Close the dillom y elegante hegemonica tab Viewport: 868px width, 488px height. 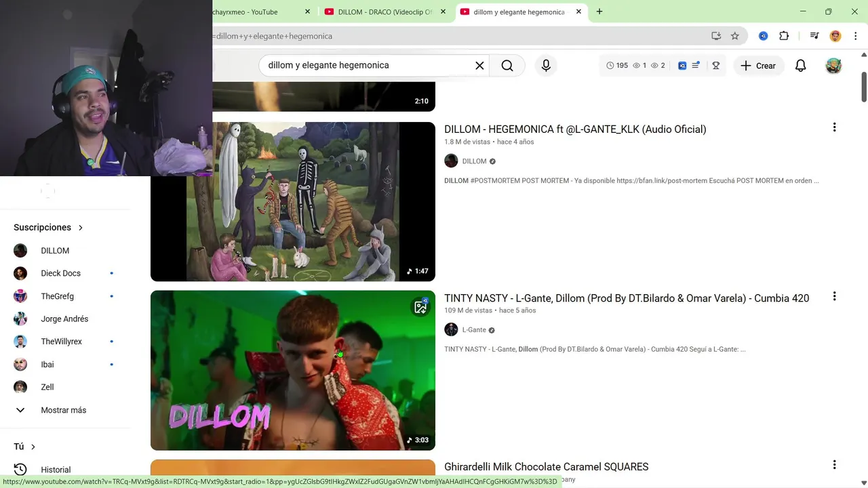point(578,12)
